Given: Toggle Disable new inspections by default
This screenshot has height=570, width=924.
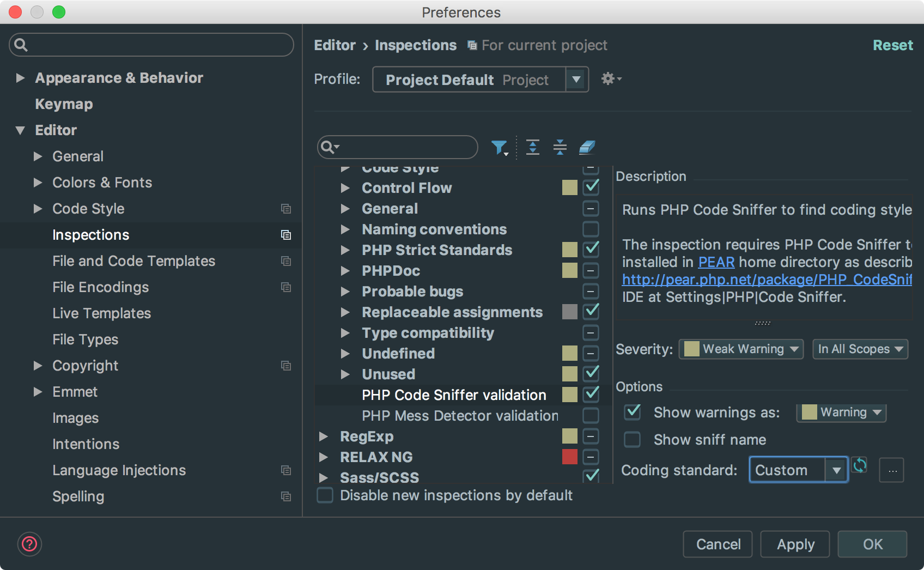Looking at the screenshot, I should [325, 495].
